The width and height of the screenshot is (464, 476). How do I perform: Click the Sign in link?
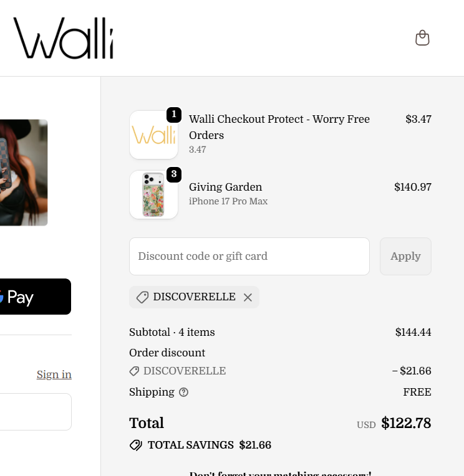coord(54,374)
